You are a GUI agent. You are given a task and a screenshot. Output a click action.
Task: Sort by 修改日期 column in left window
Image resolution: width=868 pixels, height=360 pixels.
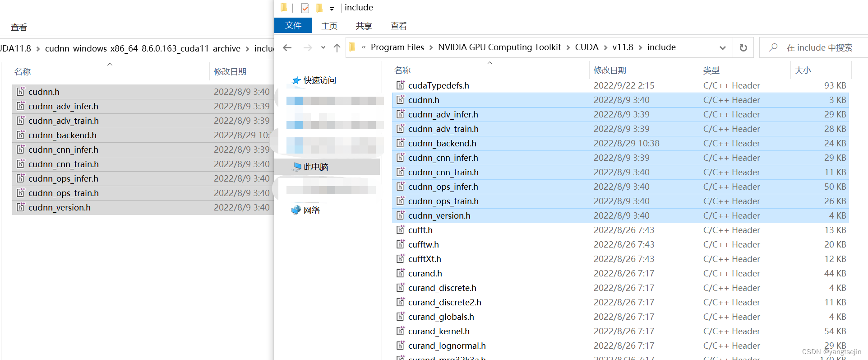pyautogui.click(x=230, y=71)
